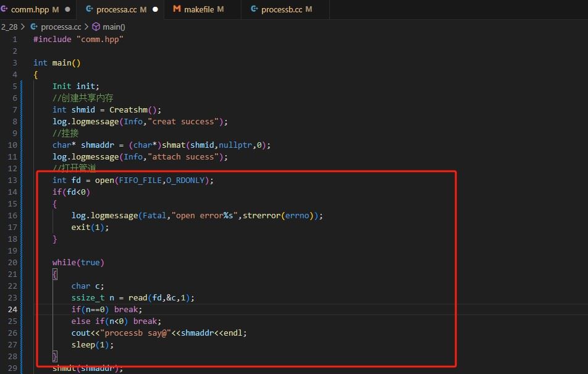This screenshot has height=374, width=588.
Task: Click line number 1 in the gutter
Action: click(x=15, y=40)
